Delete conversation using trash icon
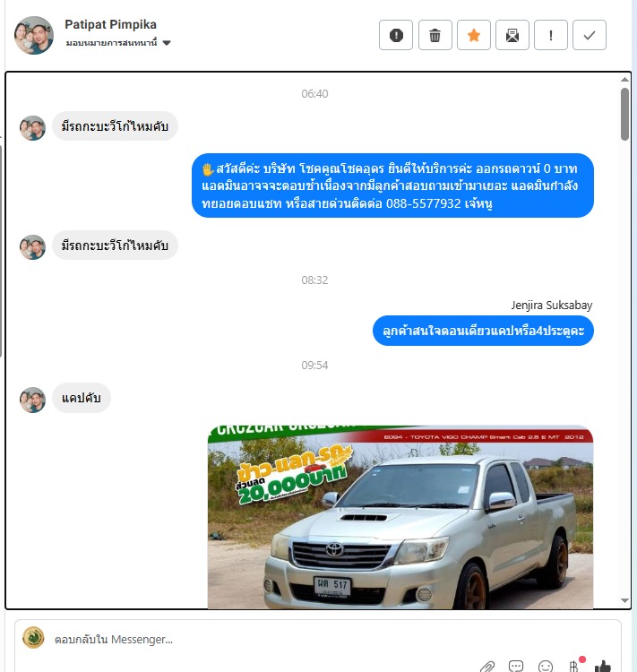The height and width of the screenshot is (672, 637). coord(435,35)
